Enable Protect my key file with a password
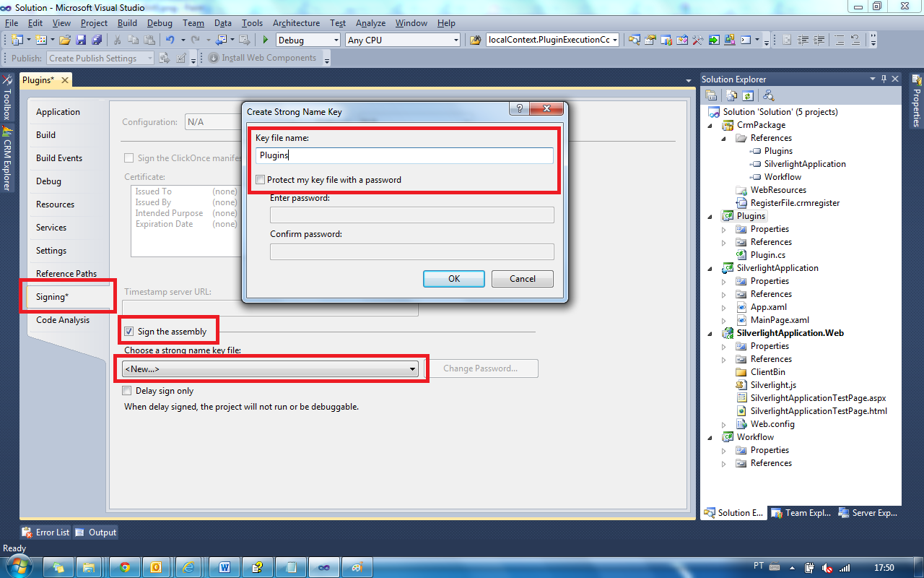Viewport: 924px width, 578px height. 261,180
